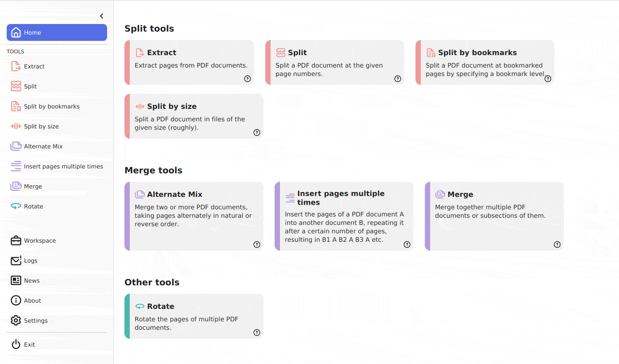
Task: Choose Alternate Mix in sidebar
Action: pyautogui.click(x=57, y=146)
